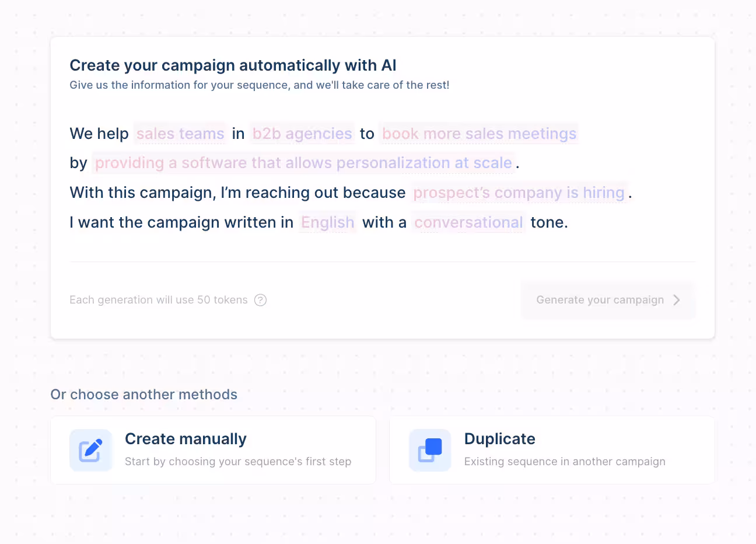Open the English language dropdown
Screen dimensions: 756x544
tap(328, 222)
